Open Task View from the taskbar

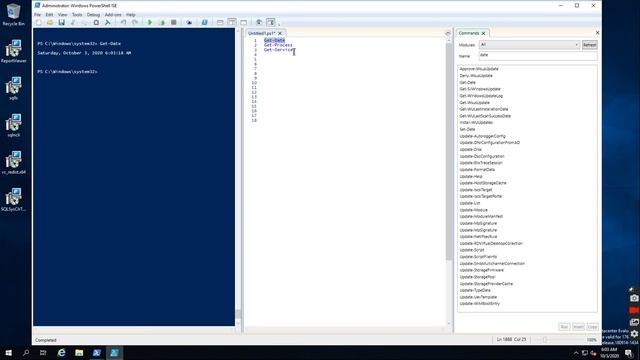click(43, 353)
